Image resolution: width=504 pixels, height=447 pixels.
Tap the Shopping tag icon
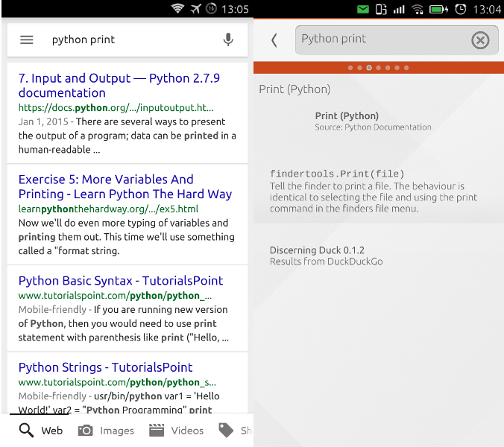[226, 430]
